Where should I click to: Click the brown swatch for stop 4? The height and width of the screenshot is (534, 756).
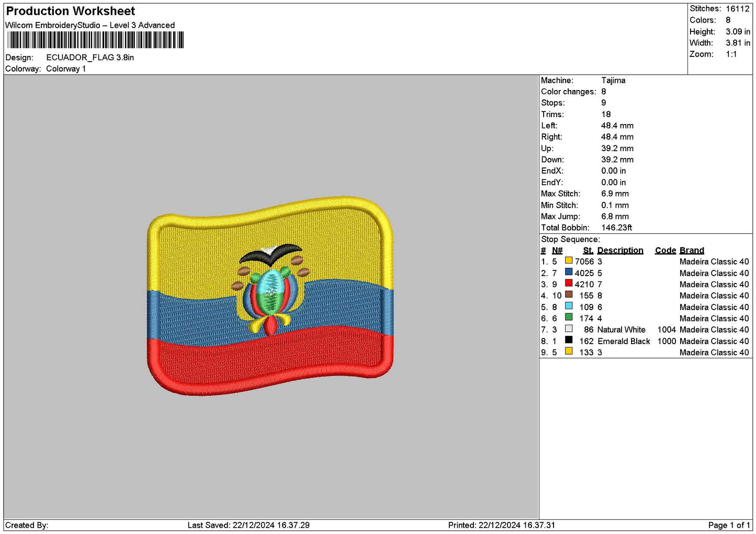[569, 294]
